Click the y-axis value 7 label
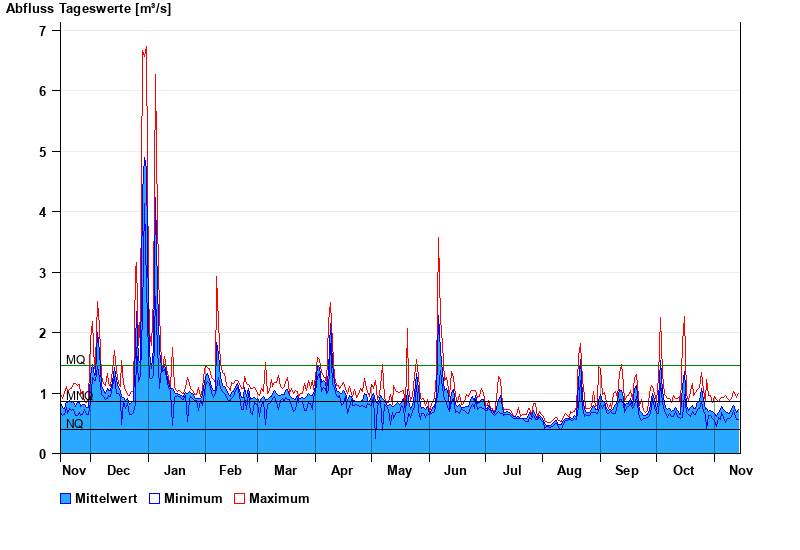 [x=42, y=31]
